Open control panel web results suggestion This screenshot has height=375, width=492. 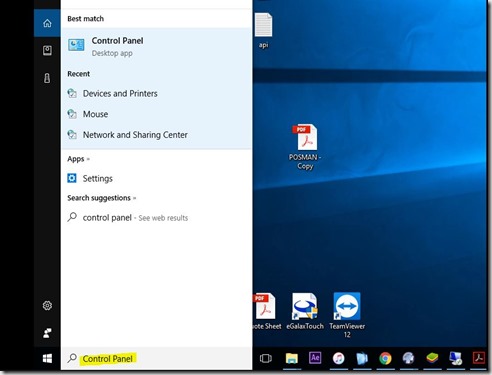[156, 218]
